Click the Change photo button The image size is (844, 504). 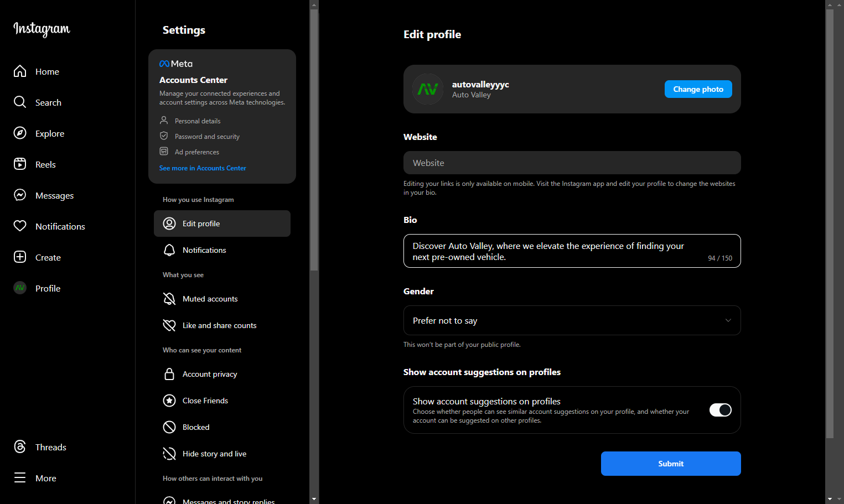tap(698, 89)
